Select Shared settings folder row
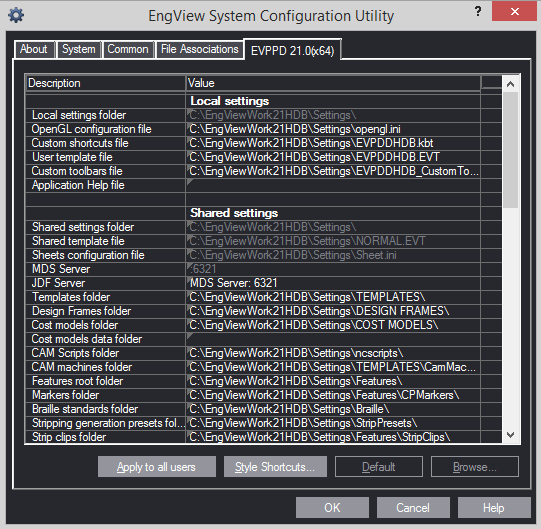 click(253, 227)
